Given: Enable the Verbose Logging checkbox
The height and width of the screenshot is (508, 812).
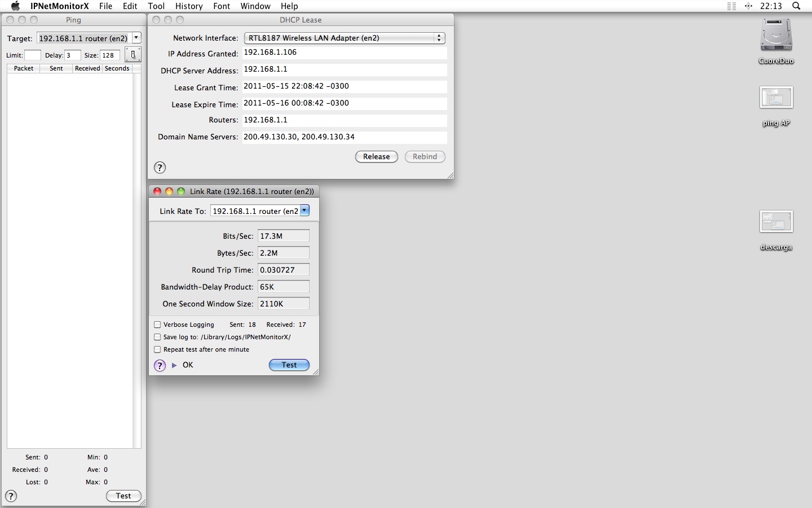Looking at the screenshot, I should point(157,325).
